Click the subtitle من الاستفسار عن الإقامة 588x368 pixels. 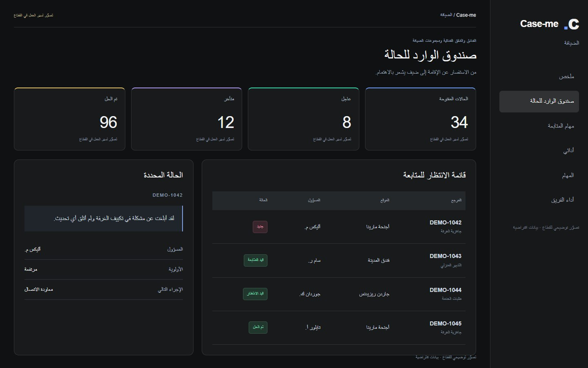tap(426, 72)
